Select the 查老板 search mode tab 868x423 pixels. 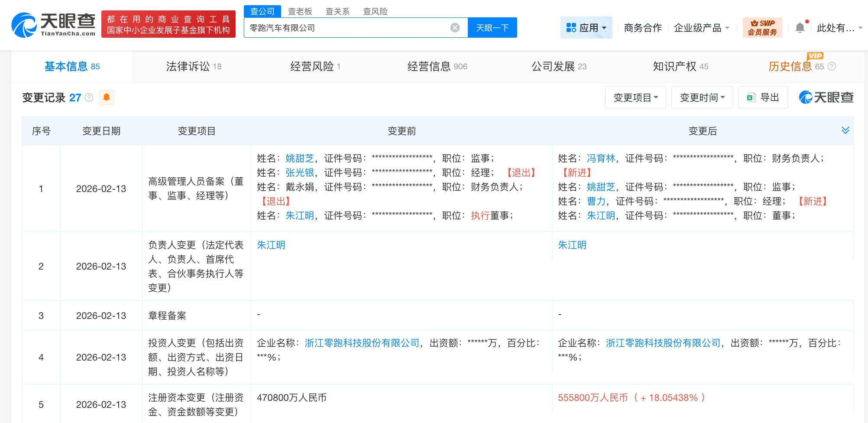click(300, 11)
